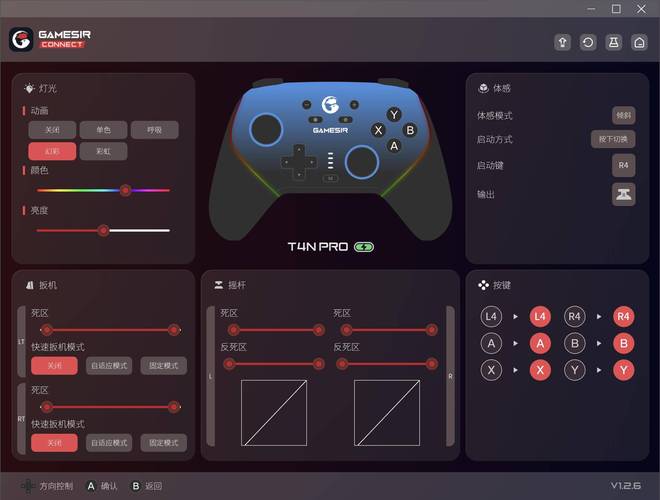Click the upload/export icon in the header
The width and height of the screenshot is (660, 500).
[562, 43]
